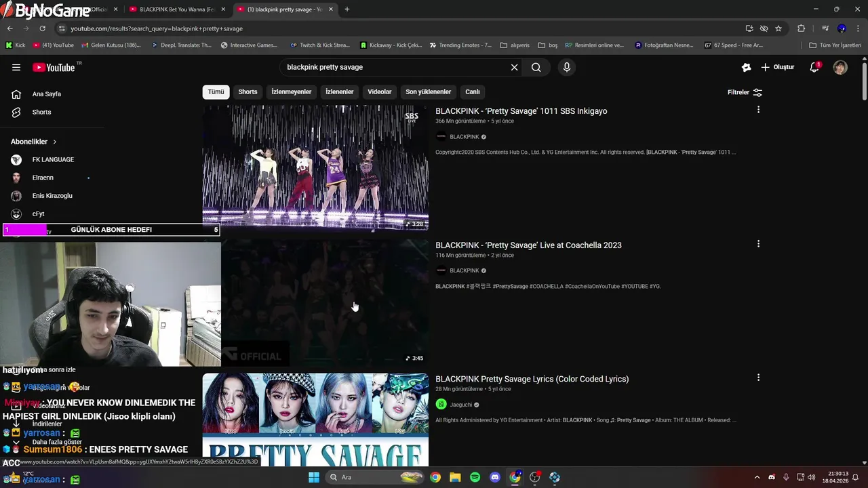
Task: Click the YouTube logo
Action: tap(54, 67)
